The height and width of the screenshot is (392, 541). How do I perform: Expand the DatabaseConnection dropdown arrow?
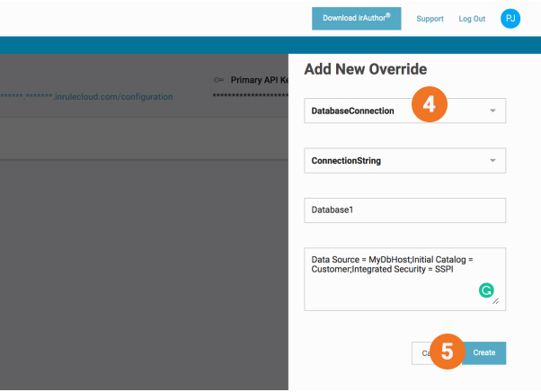pos(492,111)
